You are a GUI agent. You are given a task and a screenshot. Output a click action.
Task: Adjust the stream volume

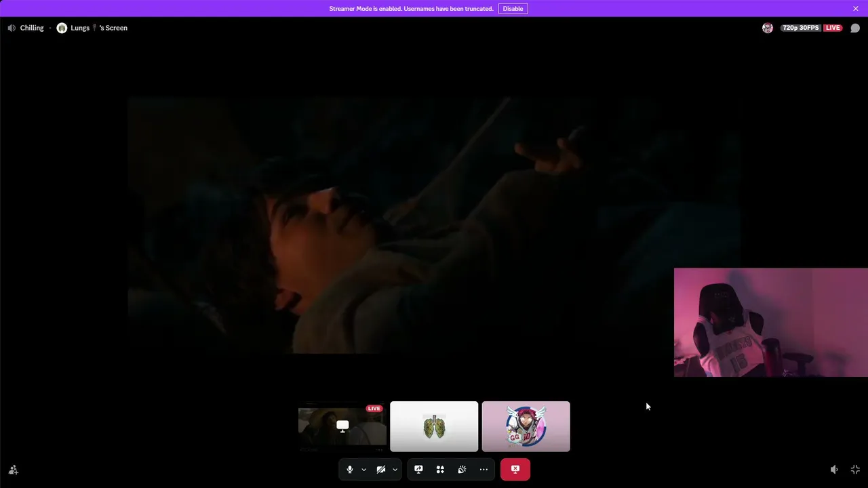coord(834,470)
